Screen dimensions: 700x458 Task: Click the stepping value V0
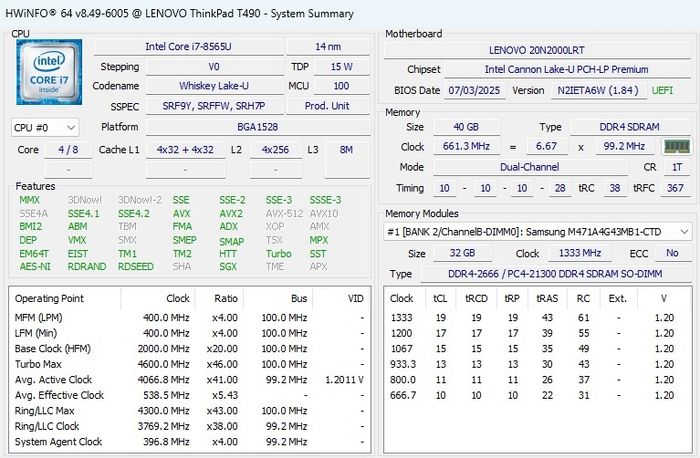pos(214,67)
